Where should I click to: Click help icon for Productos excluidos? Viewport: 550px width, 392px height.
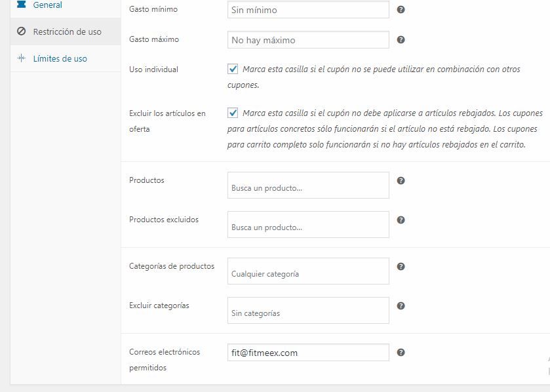click(401, 220)
